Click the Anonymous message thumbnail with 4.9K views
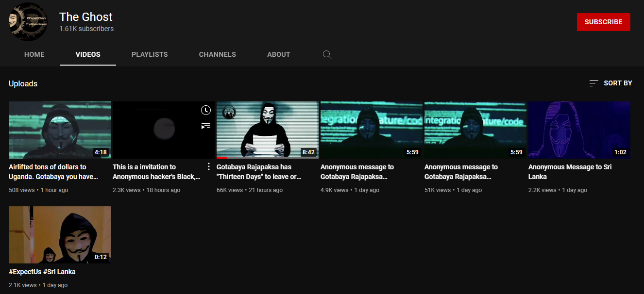Viewport: 644px width, 294px height. pos(372,130)
